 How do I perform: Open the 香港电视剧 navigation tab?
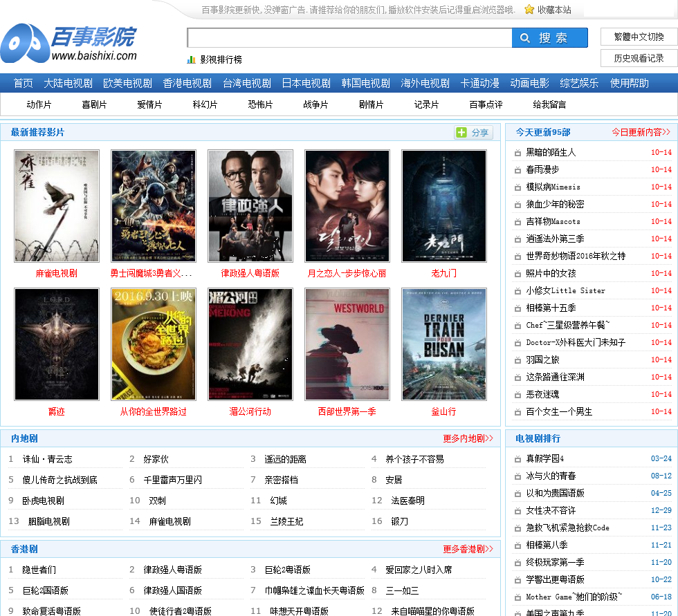(187, 83)
